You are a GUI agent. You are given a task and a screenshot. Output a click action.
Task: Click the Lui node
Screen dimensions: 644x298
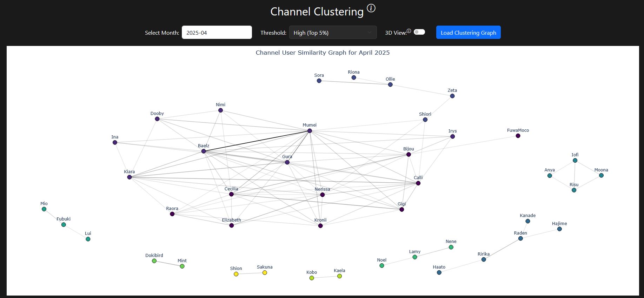pos(88,239)
